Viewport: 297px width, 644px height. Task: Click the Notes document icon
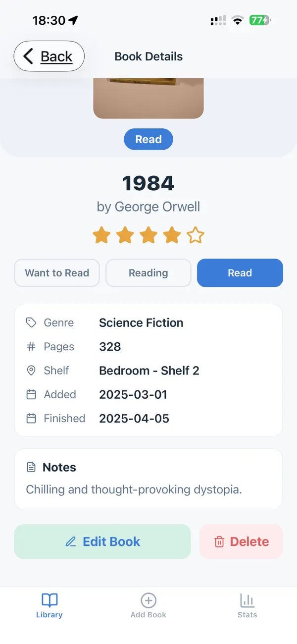pos(30,466)
